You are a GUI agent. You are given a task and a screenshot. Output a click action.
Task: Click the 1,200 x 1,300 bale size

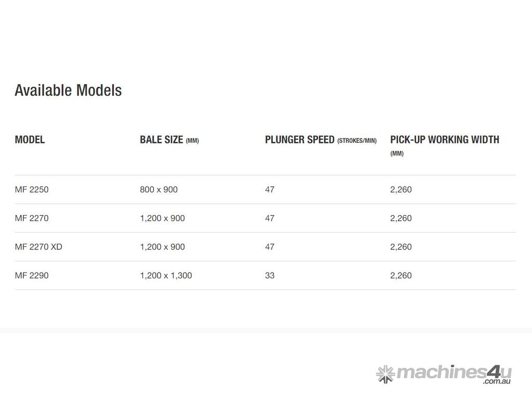click(x=166, y=275)
